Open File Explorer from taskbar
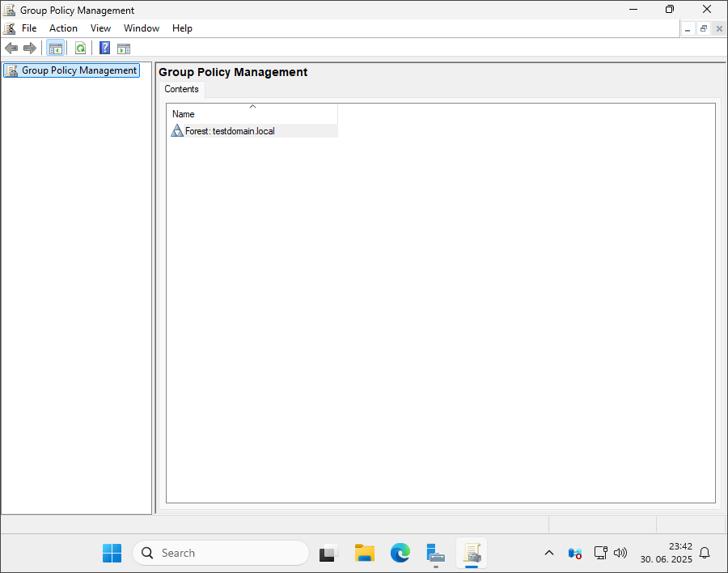Image resolution: width=728 pixels, height=573 pixels. click(x=365, y=553)
